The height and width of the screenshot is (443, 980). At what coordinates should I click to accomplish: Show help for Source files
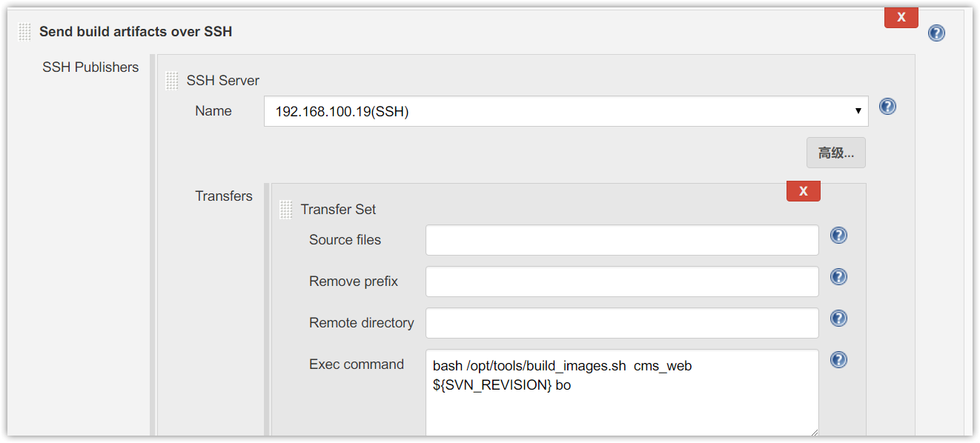click(838, 236)
